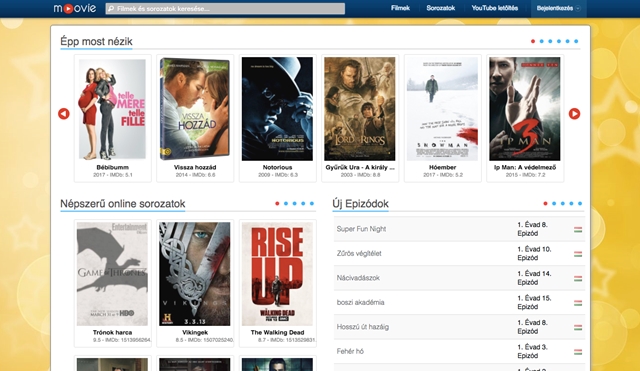Open the Vikings series poster
This screenshot has height=371, width=640.
195,274
